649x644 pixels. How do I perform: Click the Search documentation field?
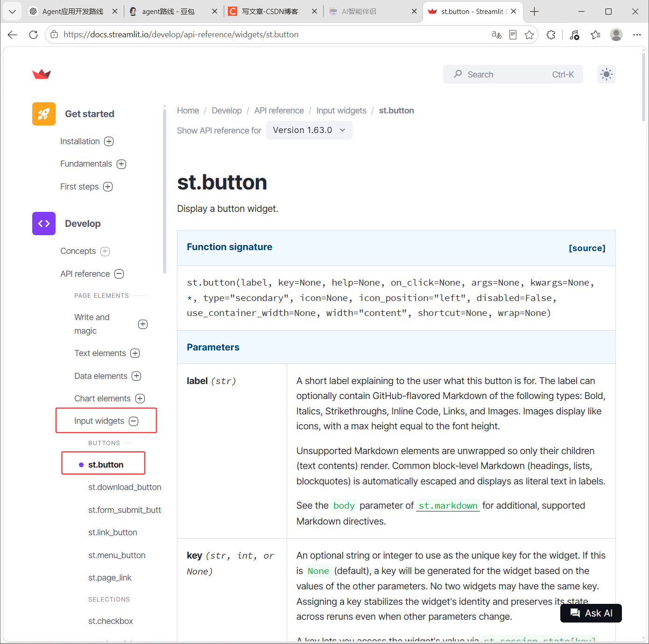click(513, 74)
